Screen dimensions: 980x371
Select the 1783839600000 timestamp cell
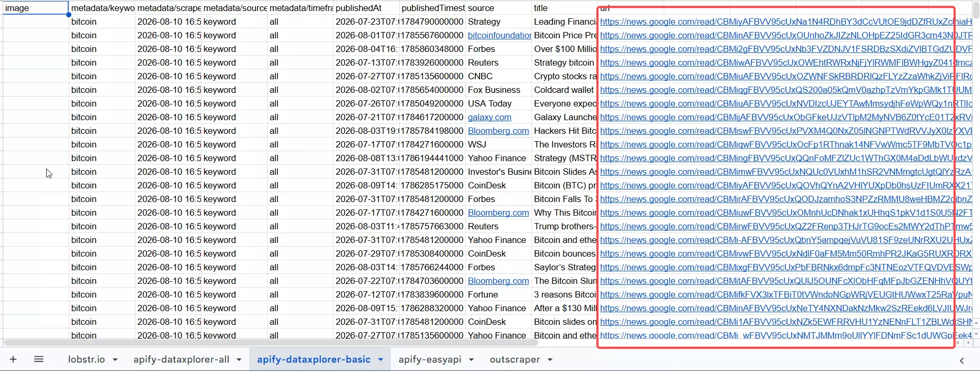(433, 294)
